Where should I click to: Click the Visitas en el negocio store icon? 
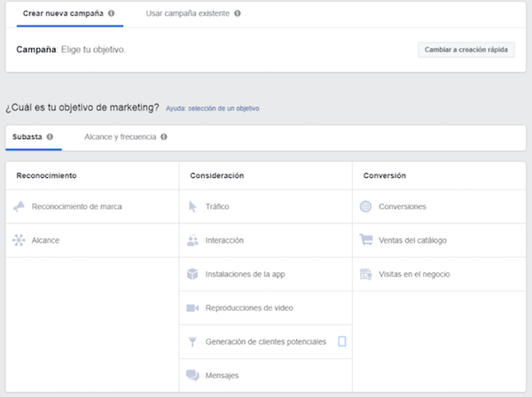(365, 274)
